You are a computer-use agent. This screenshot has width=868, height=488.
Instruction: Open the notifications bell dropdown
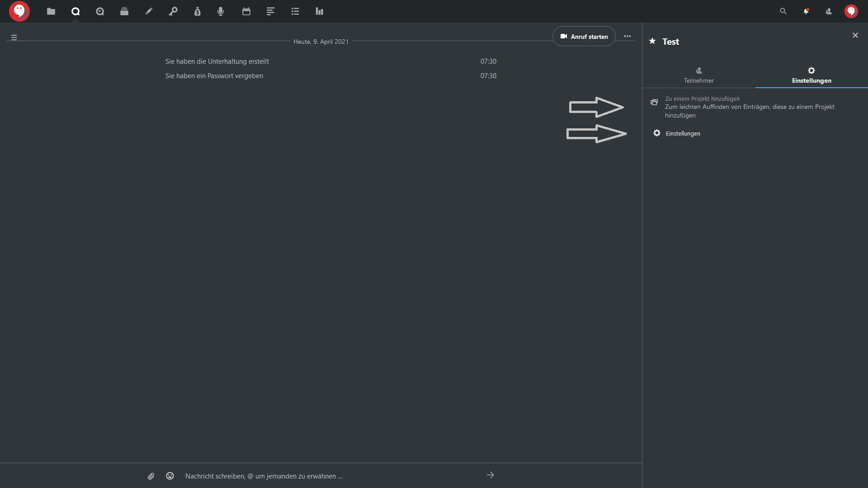tap(806, 11)
